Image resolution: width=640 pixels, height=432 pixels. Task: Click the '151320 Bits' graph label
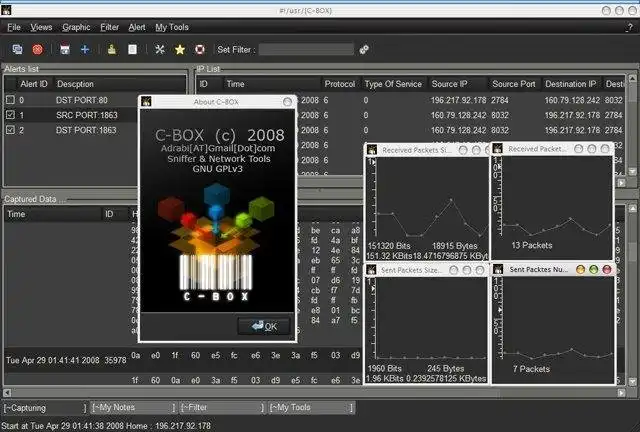point(389,246)
